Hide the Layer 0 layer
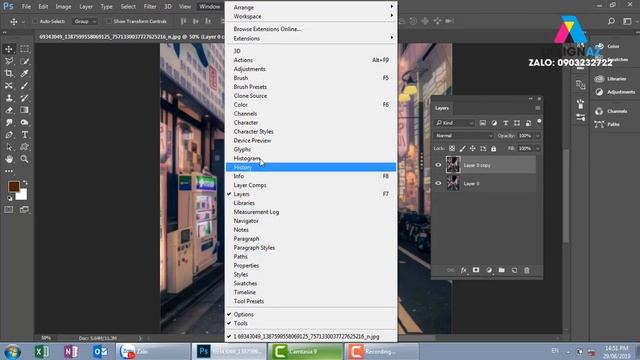640x360 pixels. (x=438, y=183)
